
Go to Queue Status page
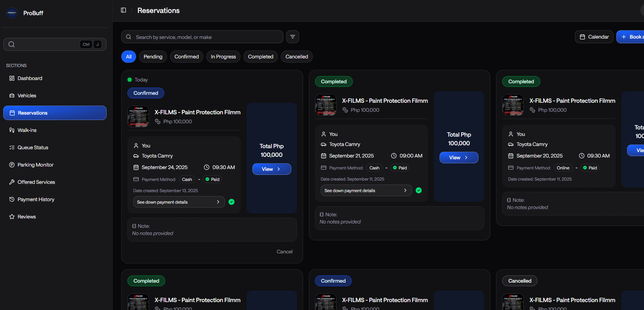click(x=55, y=147)
